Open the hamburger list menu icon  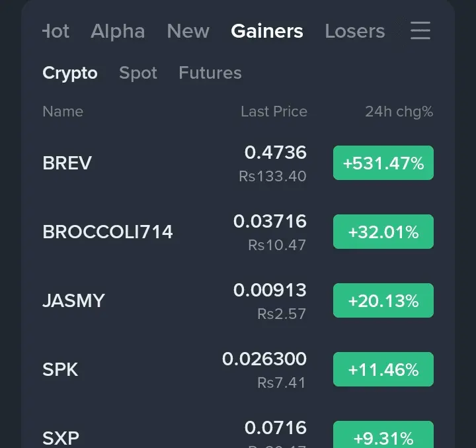(x=420, y=30)
